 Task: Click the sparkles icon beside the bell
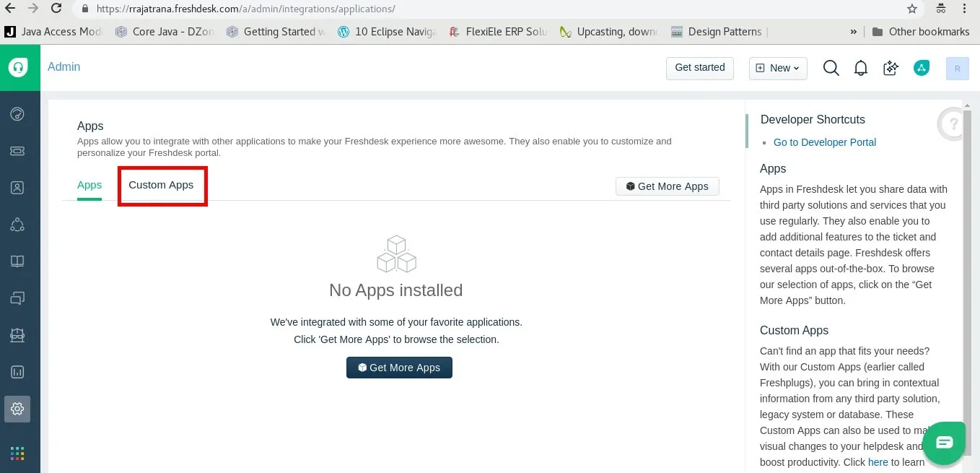(x=891, y=68)
